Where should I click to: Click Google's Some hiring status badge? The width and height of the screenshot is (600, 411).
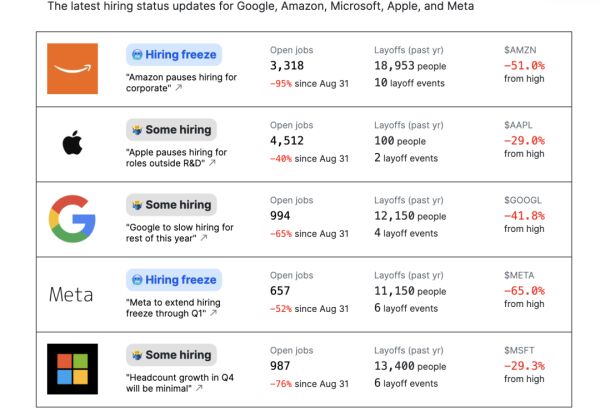click(x=172, y=205)
